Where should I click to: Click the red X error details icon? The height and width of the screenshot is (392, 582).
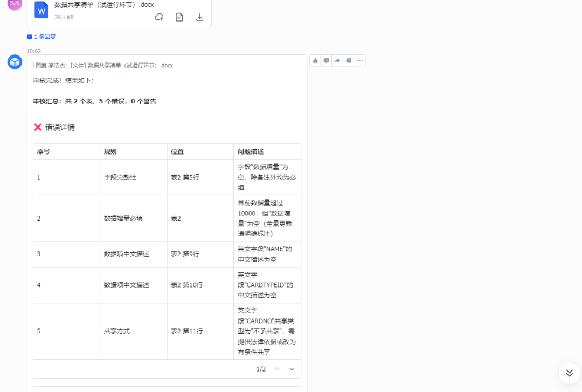[x=38, y=127]
